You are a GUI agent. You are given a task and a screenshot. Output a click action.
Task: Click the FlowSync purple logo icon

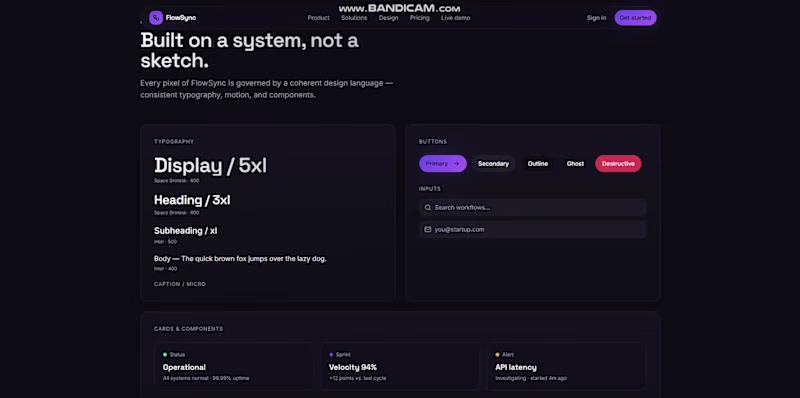pos(156,18)
